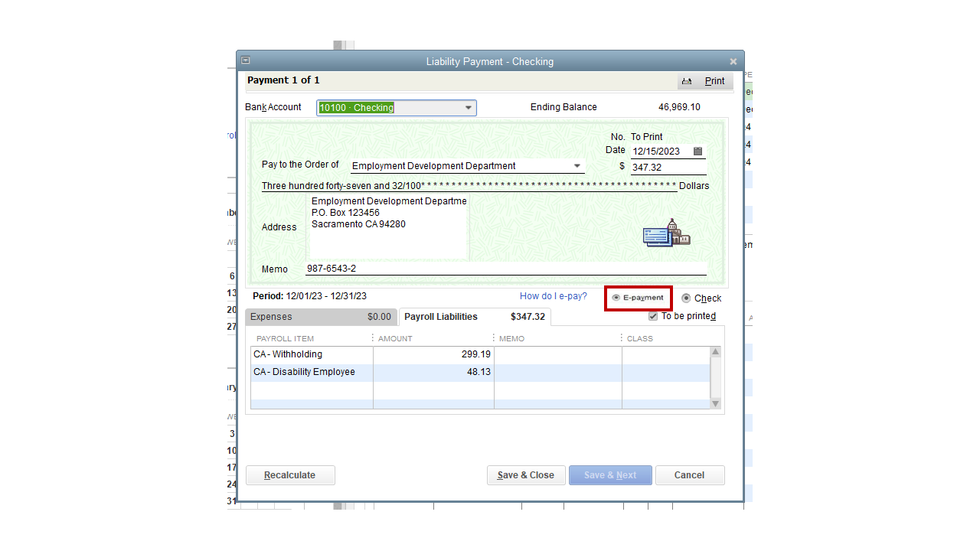Select the E-payment radio button
Screen dimensions: 980x551
click(x=616, y=298)
